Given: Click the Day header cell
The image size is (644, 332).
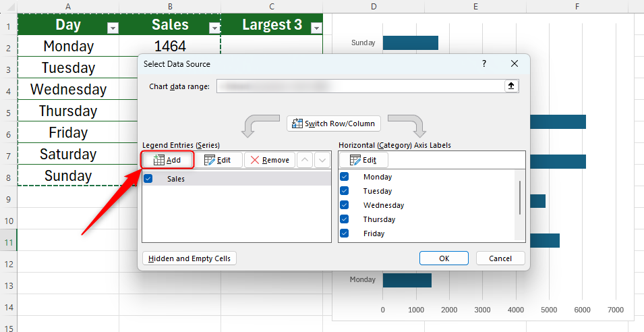Looking at the screenshot, I should click(68, 25).
